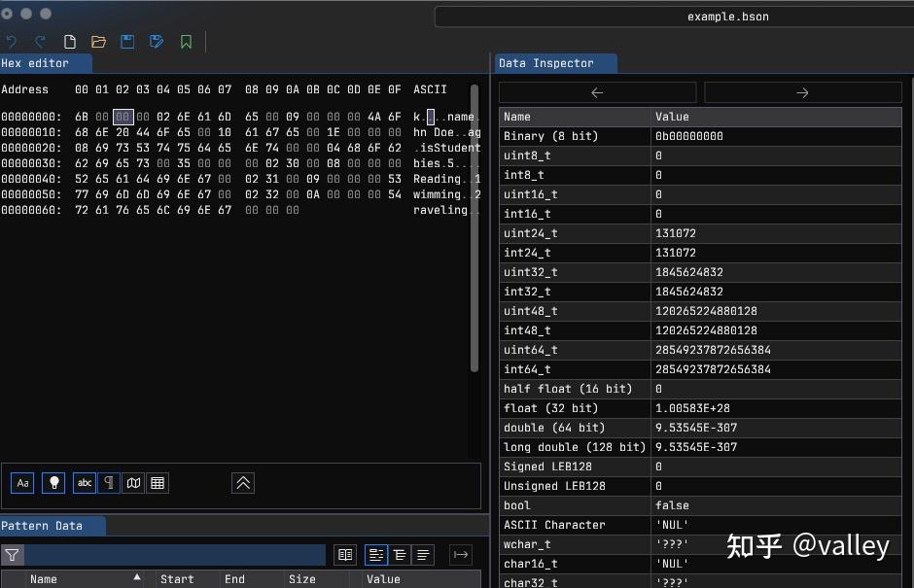This screenshot has height=588, width=914.
Task: Show the minimap via the map icon
Action: point(133,483)
